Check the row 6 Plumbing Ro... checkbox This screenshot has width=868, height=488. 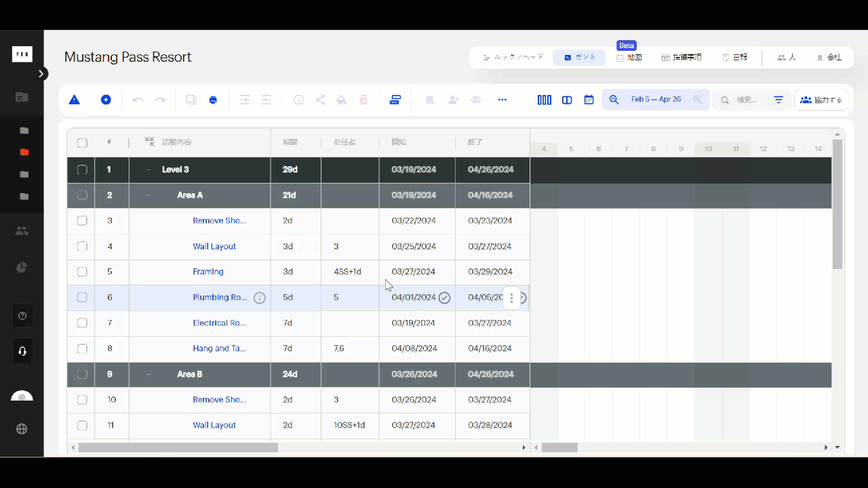(x=82, y=297)
